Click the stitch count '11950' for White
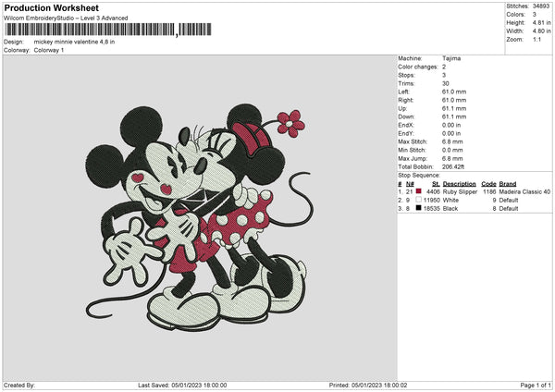The width and height of the screenshot is (555, 392). [x=431, y=201]
